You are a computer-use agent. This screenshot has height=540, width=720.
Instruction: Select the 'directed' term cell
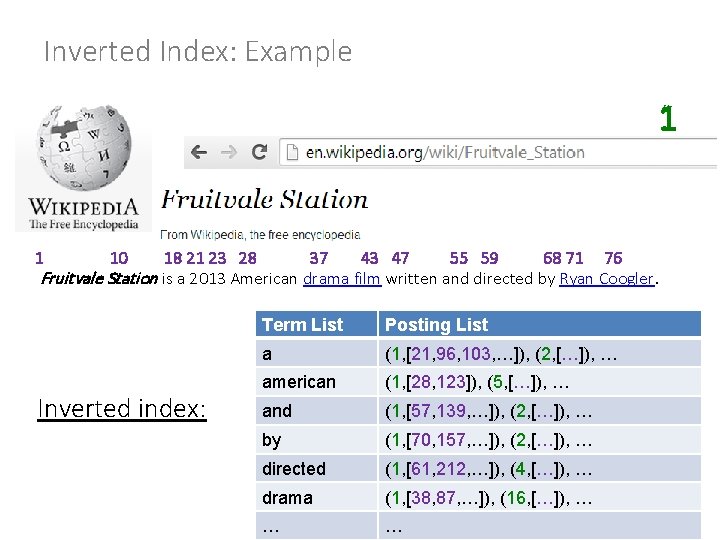point(294,468)
